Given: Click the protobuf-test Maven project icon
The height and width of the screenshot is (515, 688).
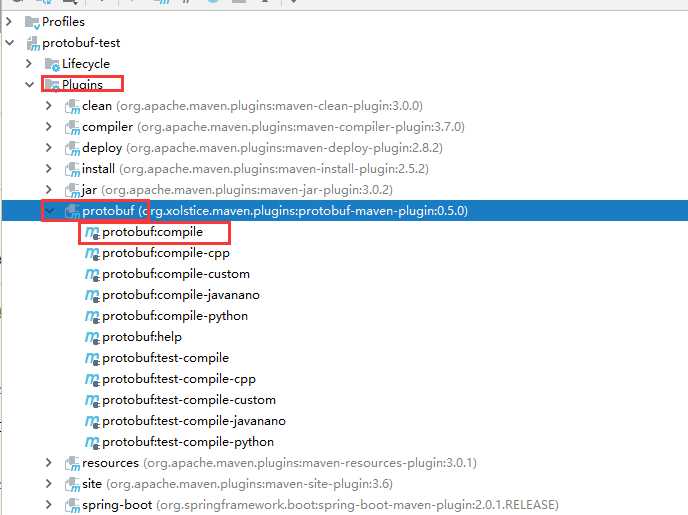Looking at the screenshot, I should click(33, 43).
